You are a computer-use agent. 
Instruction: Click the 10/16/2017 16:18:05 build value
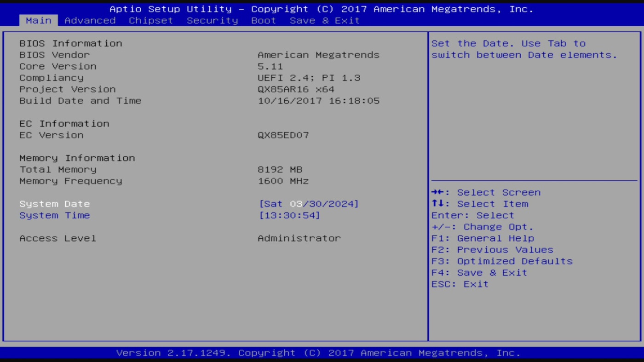319,101
